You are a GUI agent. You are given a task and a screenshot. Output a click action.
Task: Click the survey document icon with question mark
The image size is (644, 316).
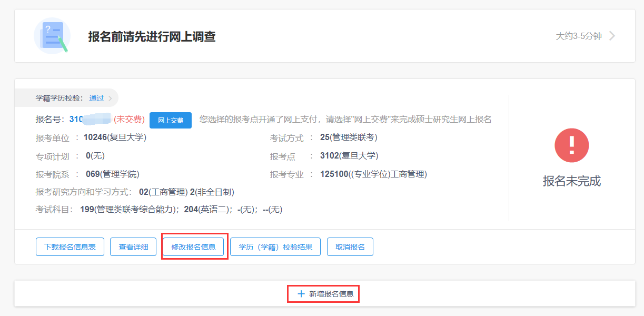point(52,36)
